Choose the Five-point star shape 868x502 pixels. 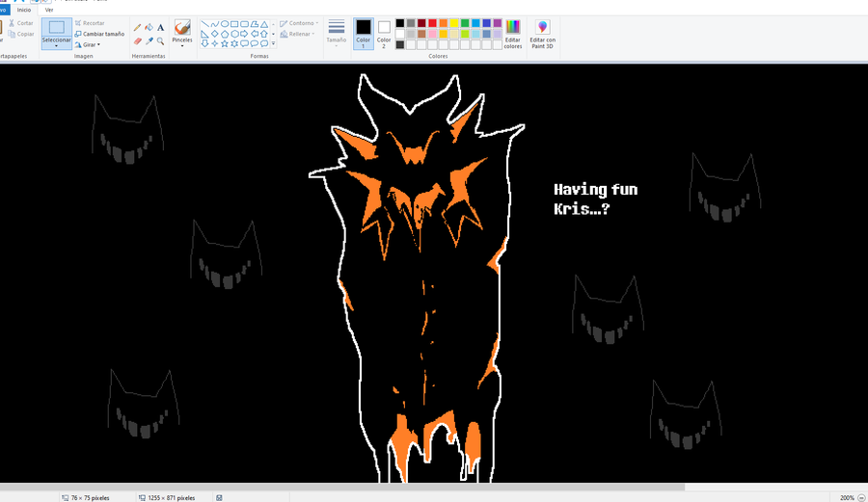click(x=225, y=43)
